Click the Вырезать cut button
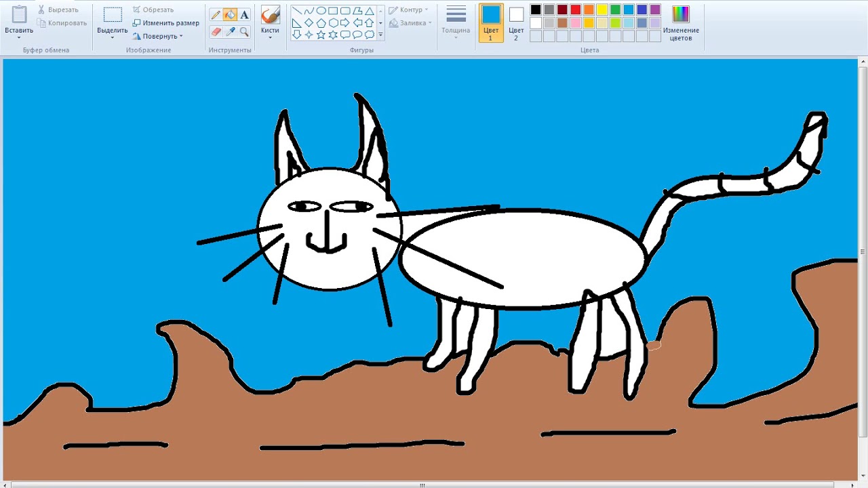Image resolution: width=868 pixels, height=488 pixels. point(58,10)
